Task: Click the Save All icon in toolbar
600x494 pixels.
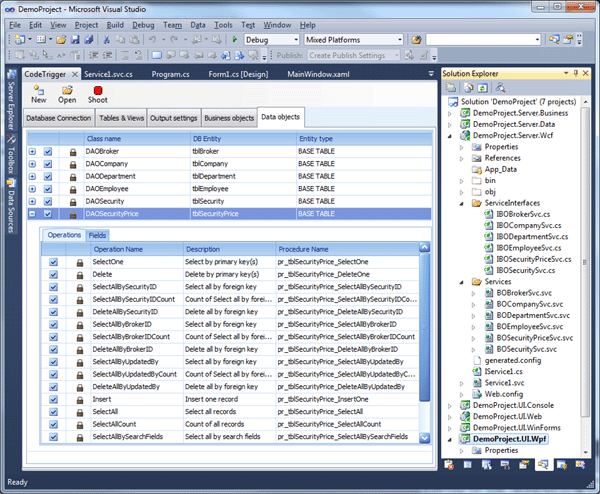Action: point(89,39)
